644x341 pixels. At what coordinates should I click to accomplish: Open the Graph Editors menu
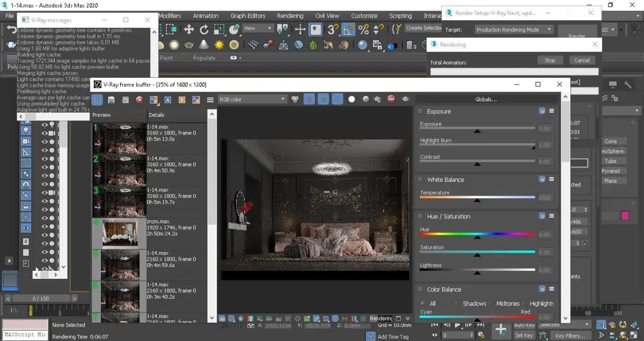pyautogui.click(x=248, y=16)
